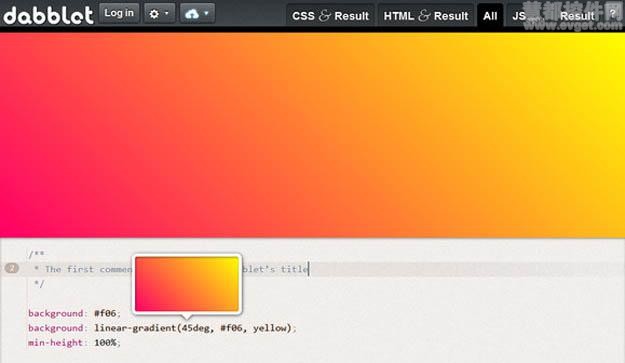Click the rendered gradient result pane
The height and width of the screenshot is (363, 625).
coord(312,135)
